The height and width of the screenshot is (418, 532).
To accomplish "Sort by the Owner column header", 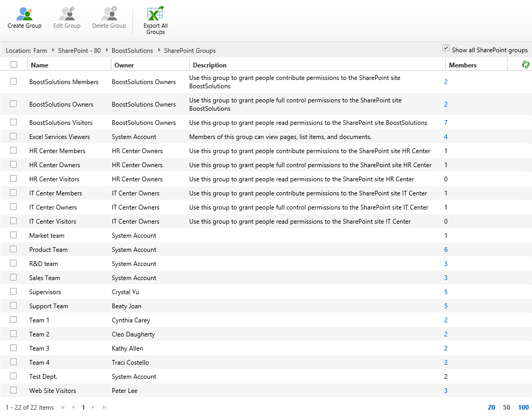I will click(x=124, y=65).
